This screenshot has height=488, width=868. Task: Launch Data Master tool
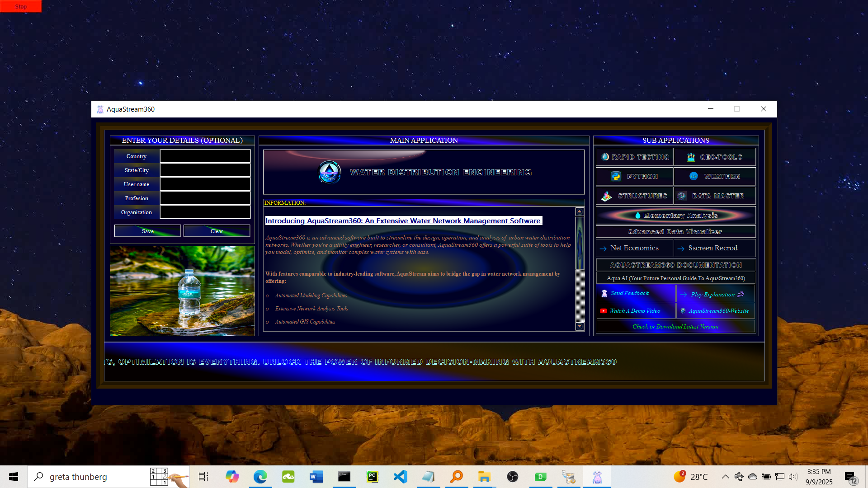click(714, 196)
